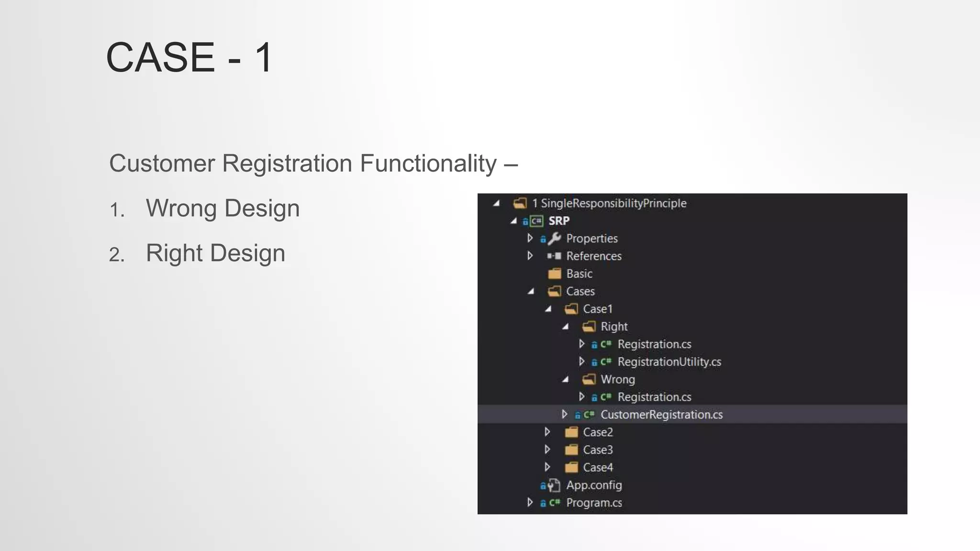Click the SingleResponsibilityPrinciple solution folder icon

pyautogui.click(x=520, y=203)
